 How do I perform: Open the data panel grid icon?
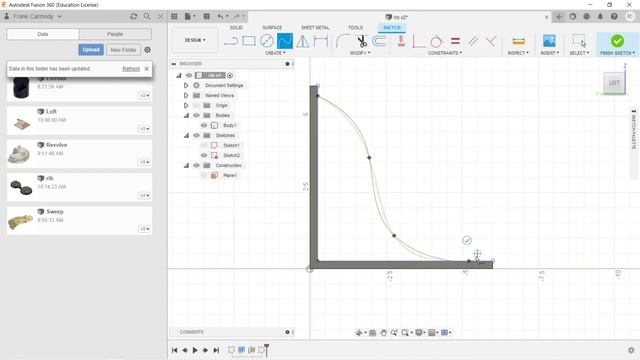pos(174,16)
